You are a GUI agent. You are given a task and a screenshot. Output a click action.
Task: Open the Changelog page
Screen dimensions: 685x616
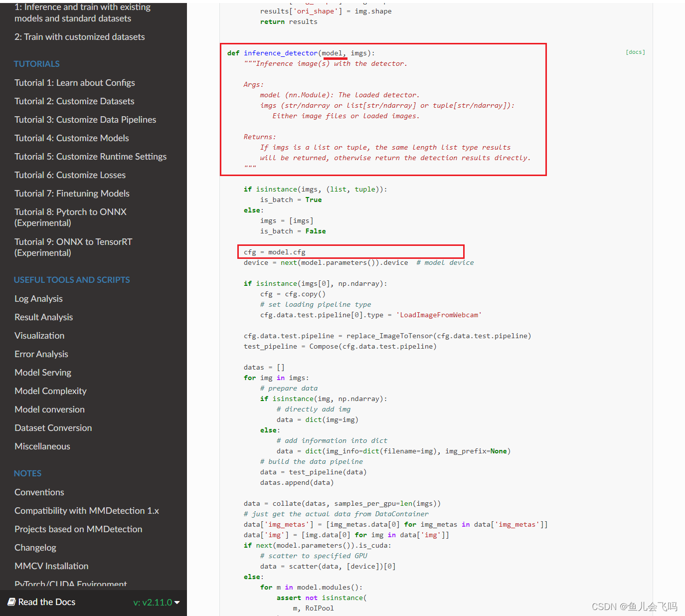tap(35, 547)
